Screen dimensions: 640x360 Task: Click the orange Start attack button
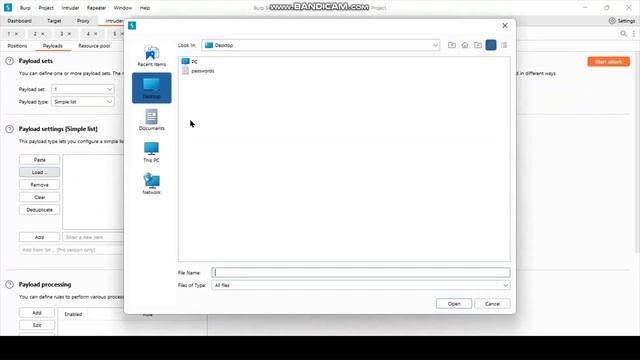[609, 62]
